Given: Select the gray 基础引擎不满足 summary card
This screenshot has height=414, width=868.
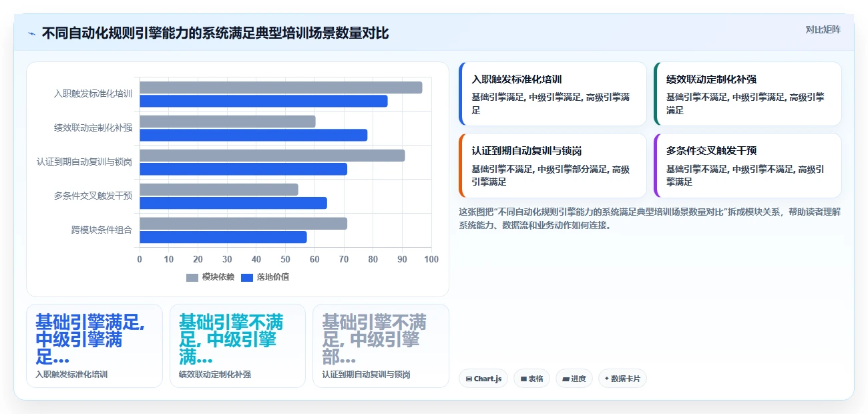Looking at the screenshot, I should (381, 346).
